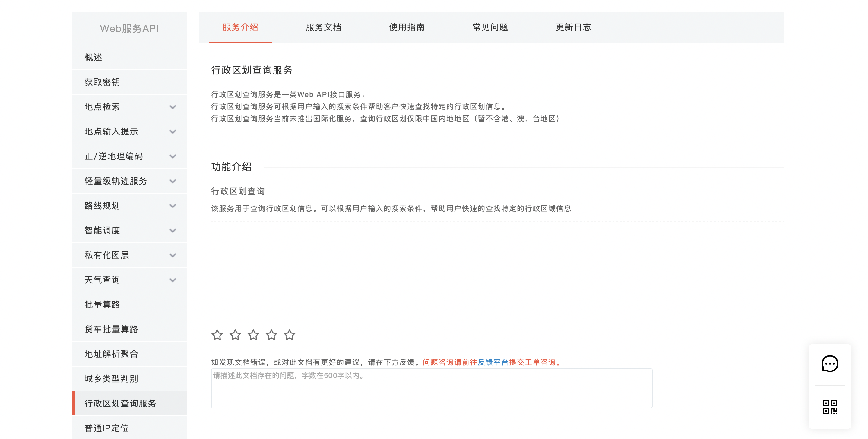Select the first rating star
This screenshot has height=439, width=868.
click(x=217, y=335)
